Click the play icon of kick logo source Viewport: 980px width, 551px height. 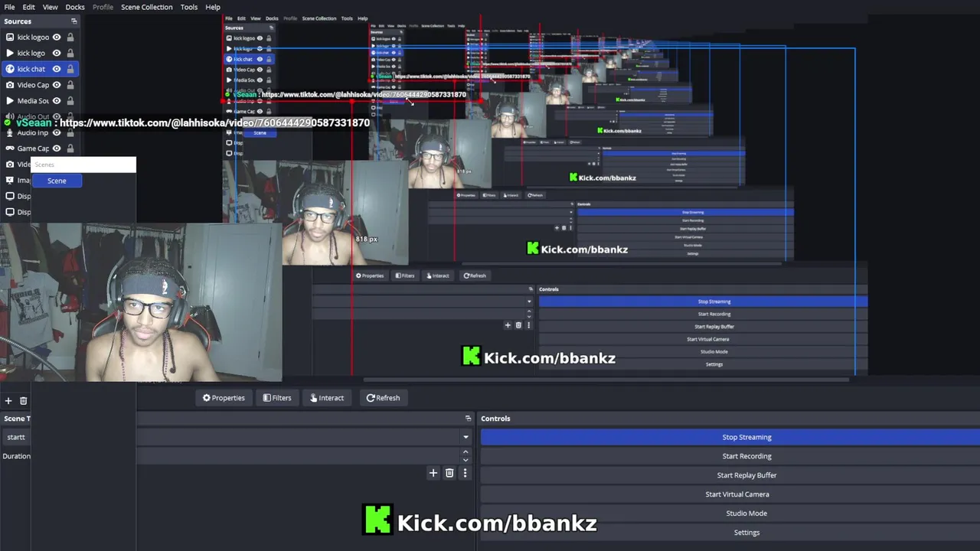(x=10, y=53)
